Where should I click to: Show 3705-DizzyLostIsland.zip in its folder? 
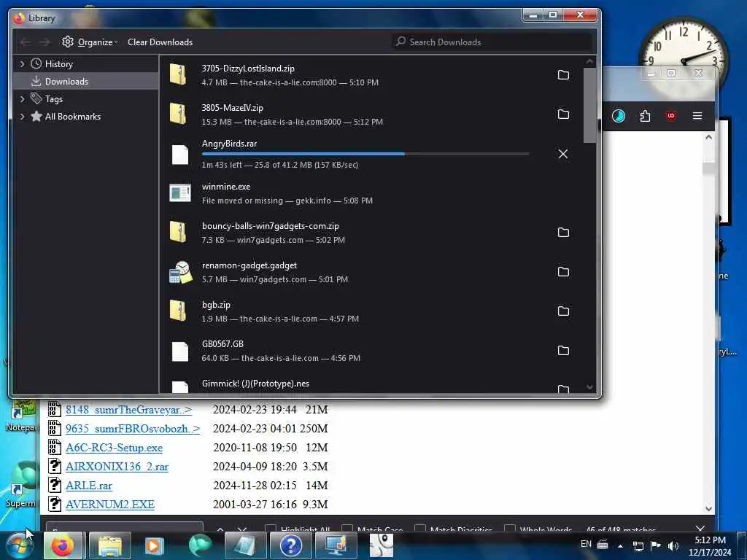(x=563, y=75)
